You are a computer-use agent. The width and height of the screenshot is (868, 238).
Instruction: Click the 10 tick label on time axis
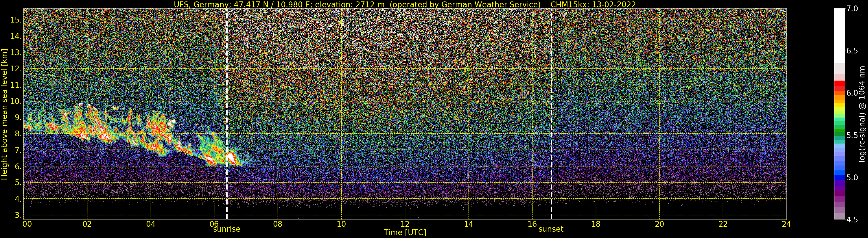pos(341,224)
